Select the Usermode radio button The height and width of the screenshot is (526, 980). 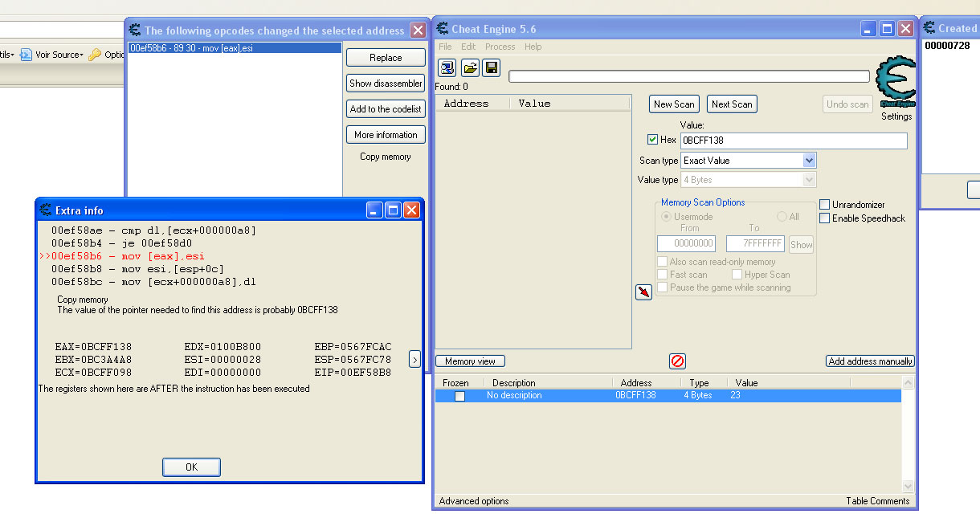[x=666, y=217]
